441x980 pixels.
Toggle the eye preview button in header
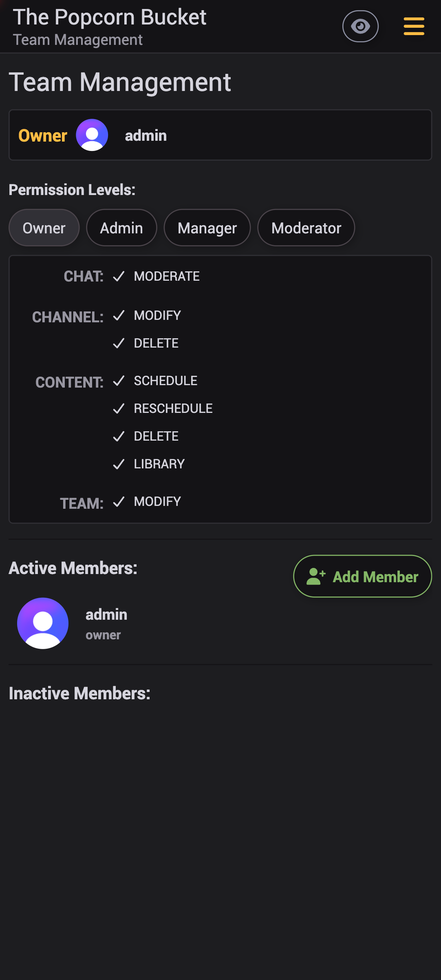pyautogui.click(x=360, y=27)
